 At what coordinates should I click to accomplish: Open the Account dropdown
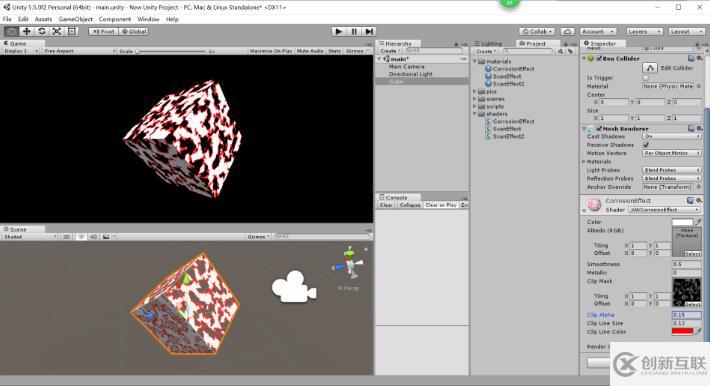[598, 31]
